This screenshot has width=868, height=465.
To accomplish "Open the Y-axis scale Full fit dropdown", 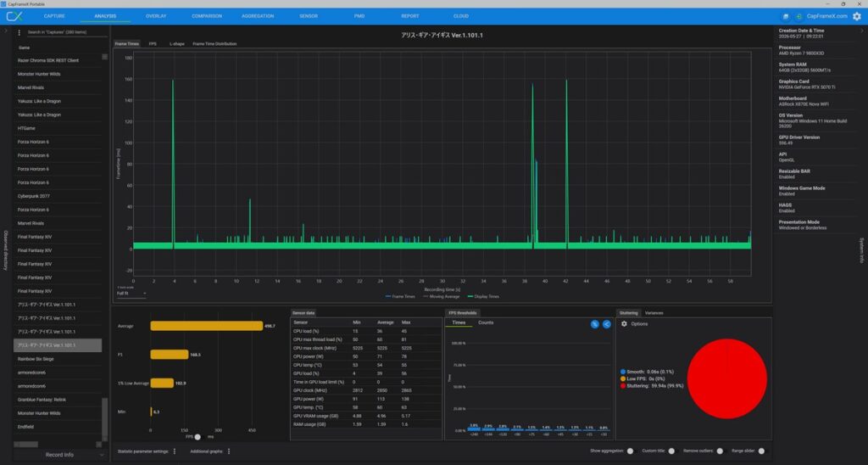I will coord(131,294).
